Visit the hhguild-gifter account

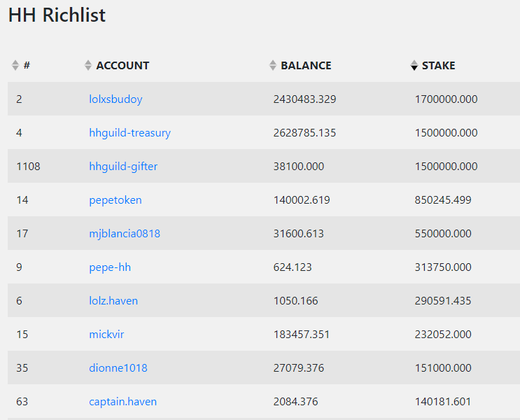click(x=123, y=166)
